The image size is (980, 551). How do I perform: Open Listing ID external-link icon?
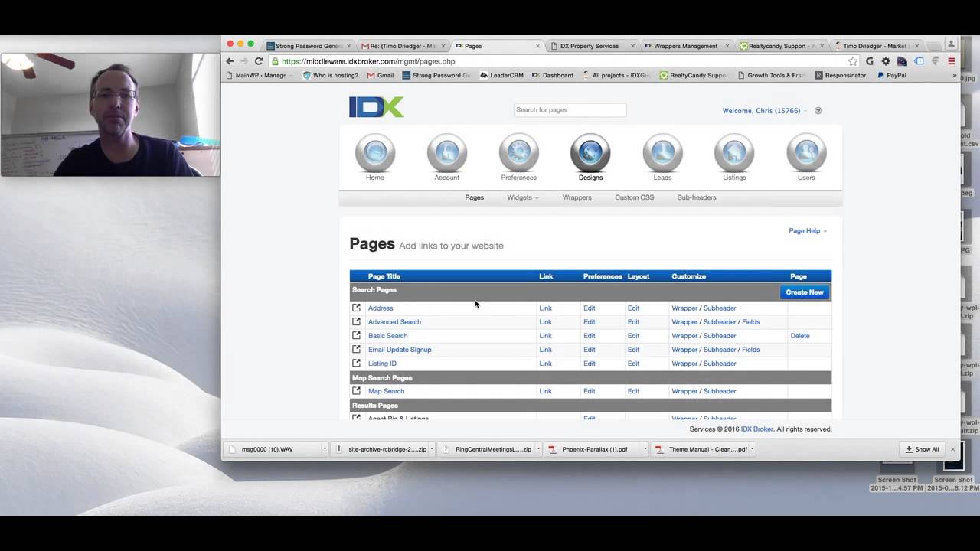coord(356,363)
